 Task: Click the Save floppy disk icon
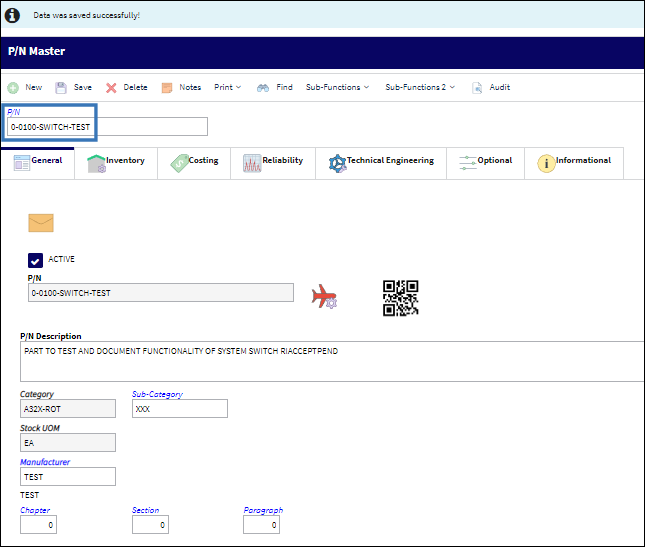point(61,88)
